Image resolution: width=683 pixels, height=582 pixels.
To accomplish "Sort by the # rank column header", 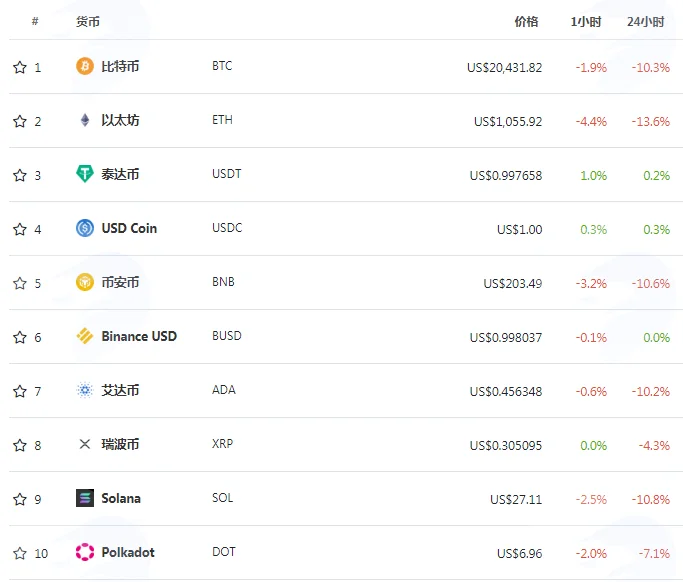I will point(35,21).
